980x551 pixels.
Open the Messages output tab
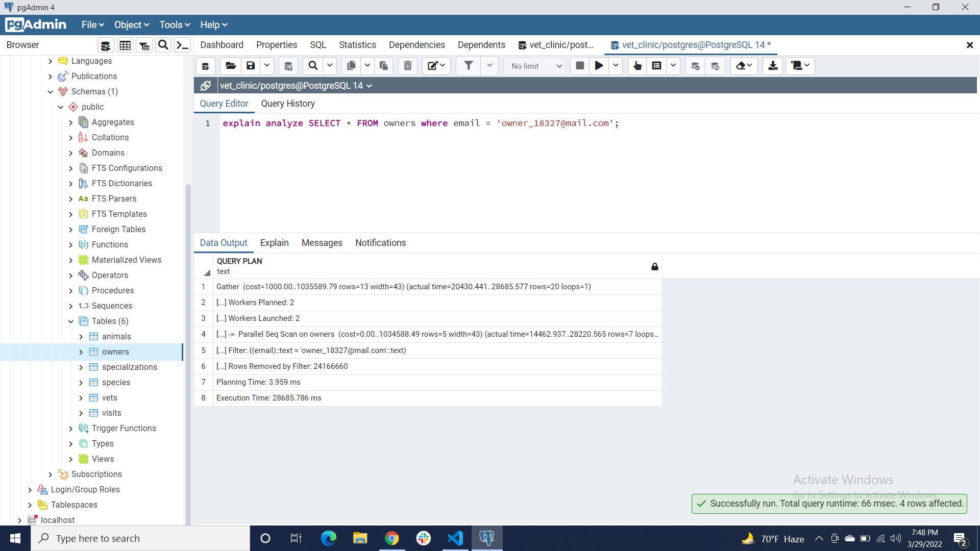coord(322,243)
